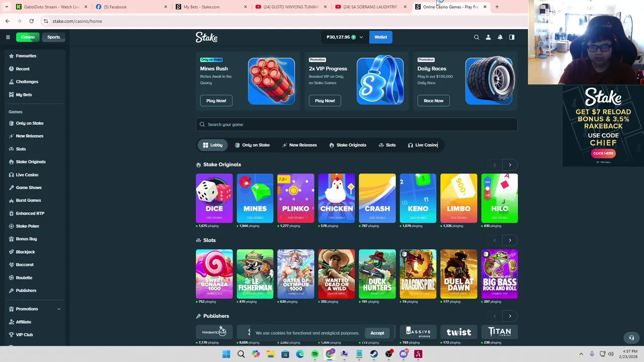This screenshot has width=644, height=362.
Task: Open the Duck Hunters slot
Action: [377, 274]
